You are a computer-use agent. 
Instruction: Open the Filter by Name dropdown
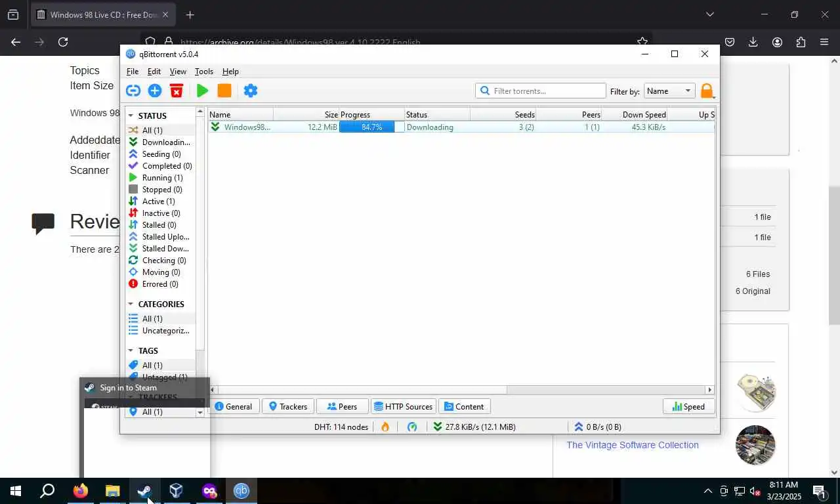[669, 91]
